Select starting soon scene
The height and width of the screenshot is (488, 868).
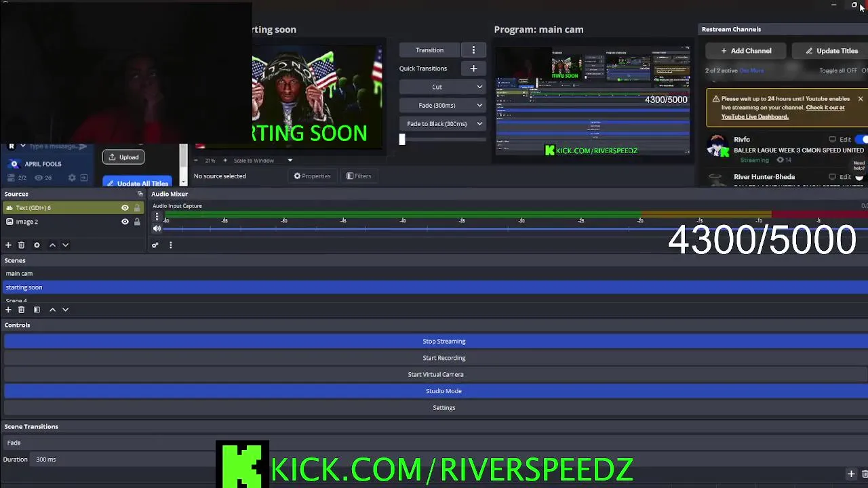436,287
